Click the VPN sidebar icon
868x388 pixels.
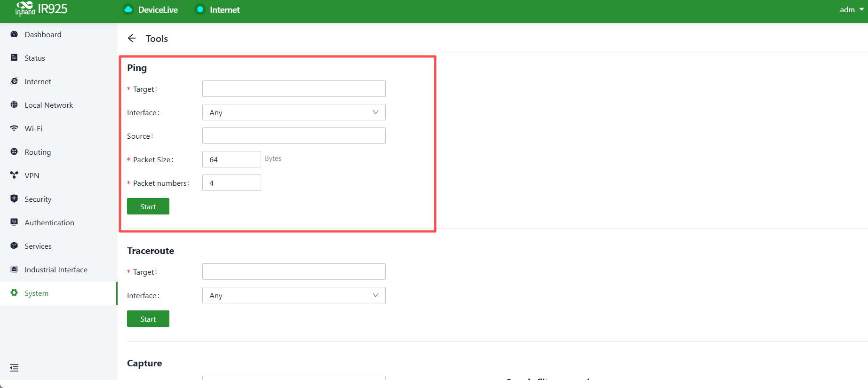tap(14, 175)
